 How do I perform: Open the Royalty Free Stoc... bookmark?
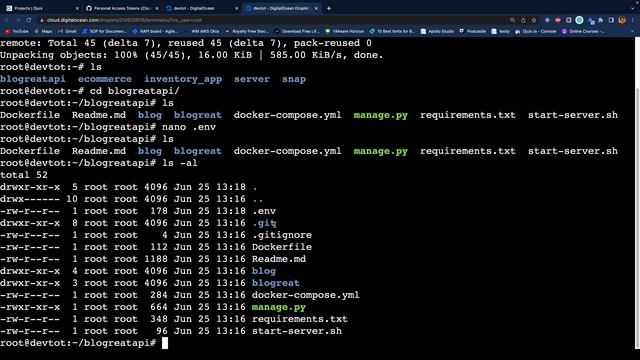247,31
